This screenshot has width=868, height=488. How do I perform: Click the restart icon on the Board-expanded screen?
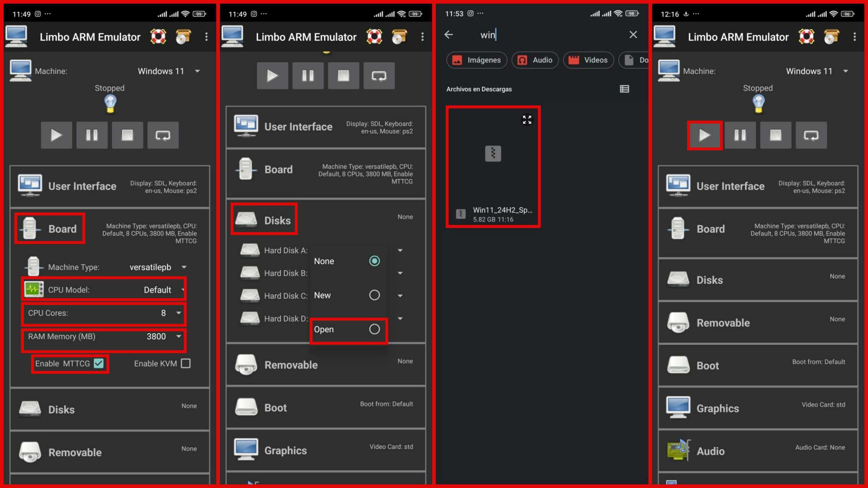[163, 135]
